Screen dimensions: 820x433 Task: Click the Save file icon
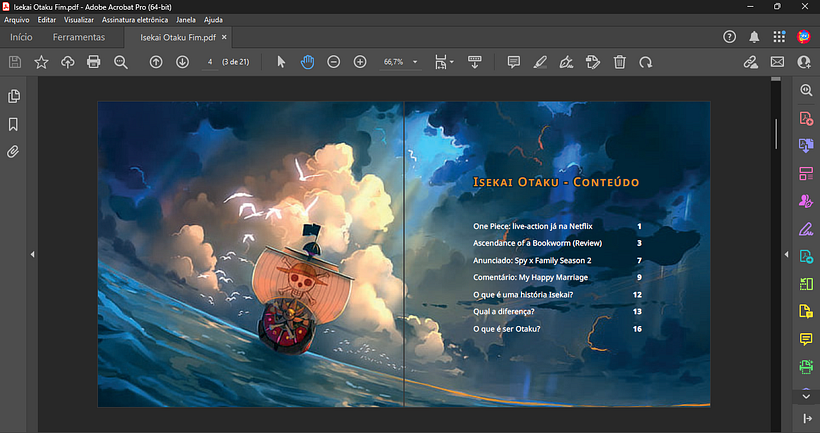pyautogui.click(x=15, y=62)
